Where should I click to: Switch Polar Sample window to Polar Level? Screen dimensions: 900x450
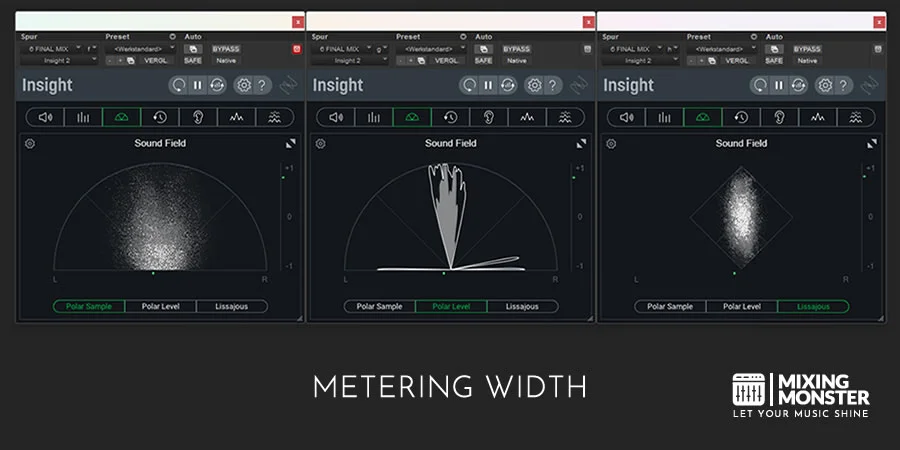(x=161, y=307)
